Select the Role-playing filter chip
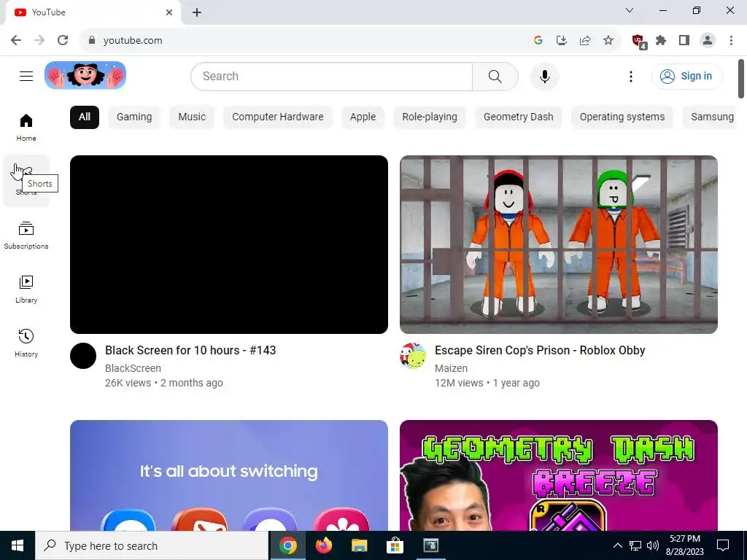The image size is (747, 560). pos(430,117)
